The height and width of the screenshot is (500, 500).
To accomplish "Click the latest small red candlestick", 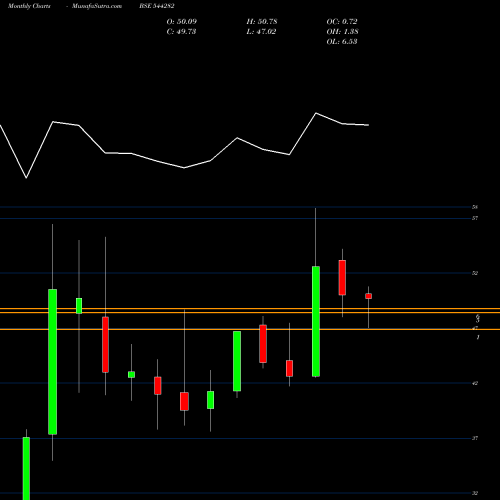I will pos(368,296).
